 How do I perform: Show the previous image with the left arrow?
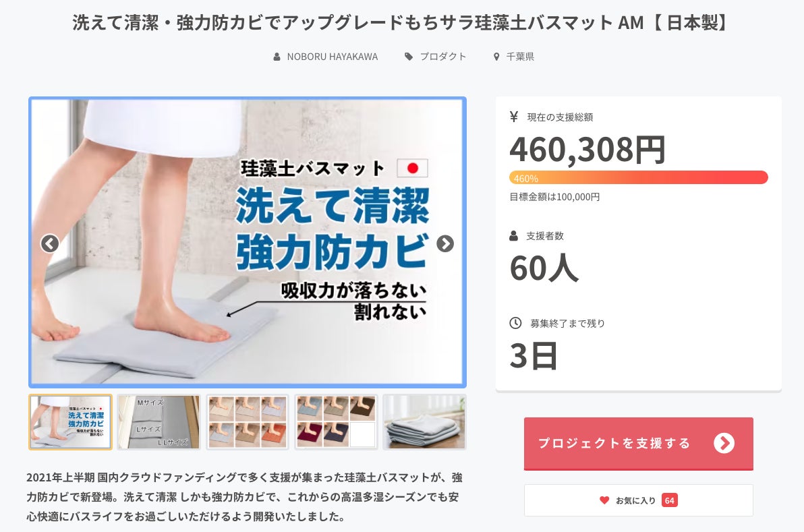(50, 243)
